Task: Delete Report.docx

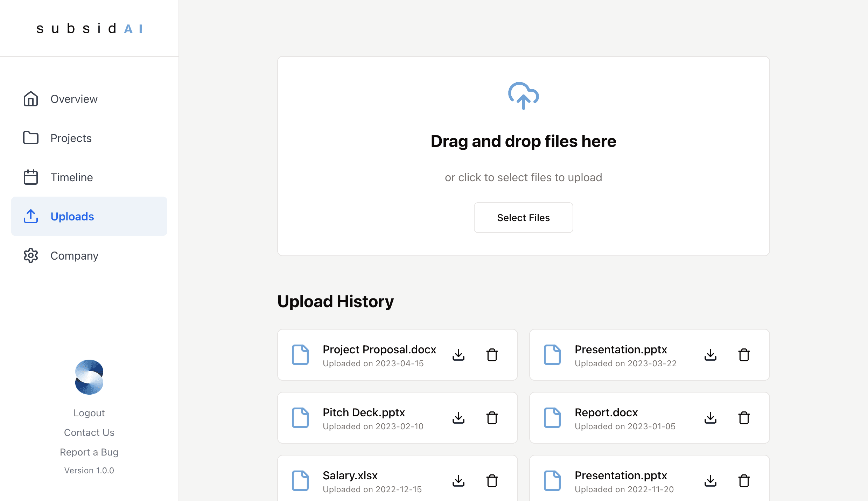Action: [744, 418]
